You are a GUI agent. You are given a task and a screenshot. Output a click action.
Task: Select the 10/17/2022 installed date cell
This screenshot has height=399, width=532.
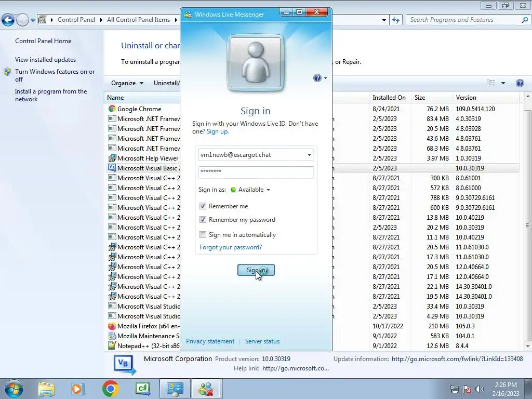coord(388,326)
